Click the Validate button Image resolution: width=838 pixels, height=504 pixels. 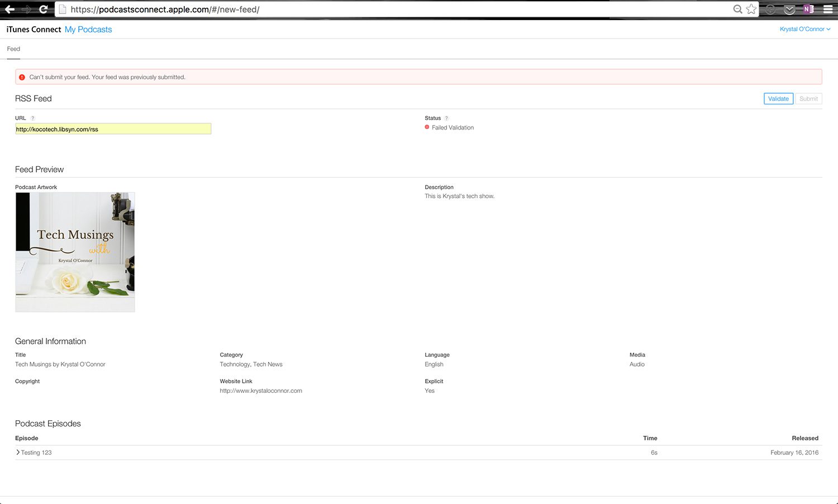coord(778,99)
